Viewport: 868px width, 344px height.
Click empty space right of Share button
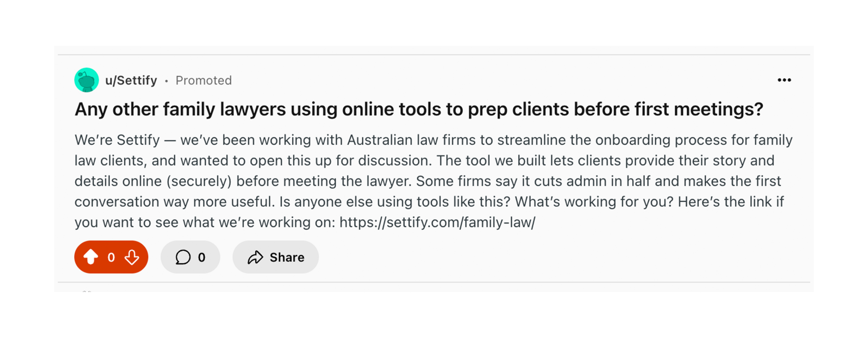tap(505, 257)
